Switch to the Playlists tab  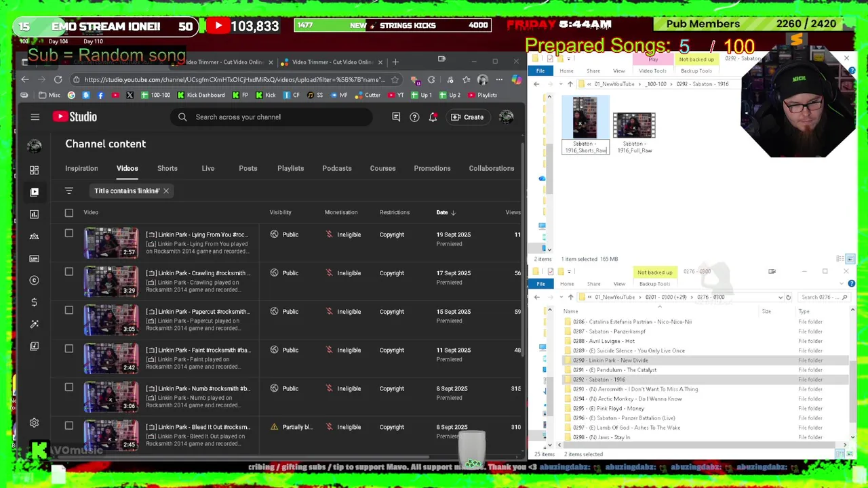point(290,168)
